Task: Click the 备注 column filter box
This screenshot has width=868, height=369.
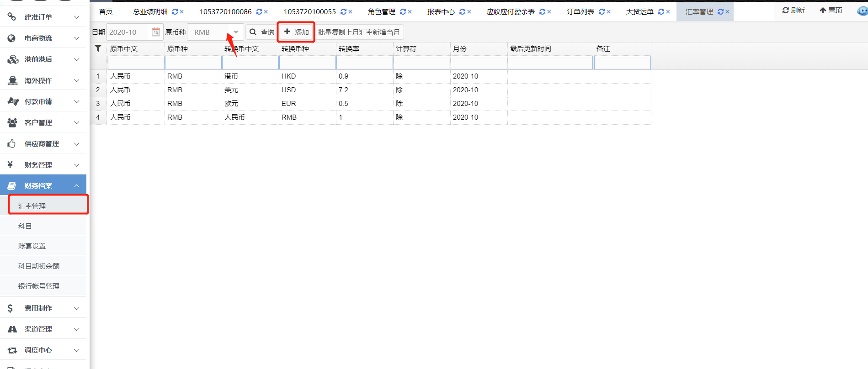Action: (622, 63)
